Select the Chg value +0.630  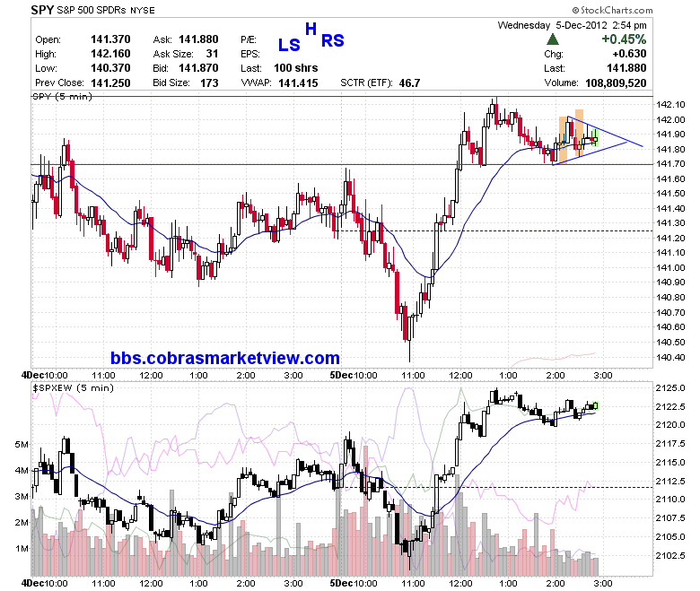(629, 54)
